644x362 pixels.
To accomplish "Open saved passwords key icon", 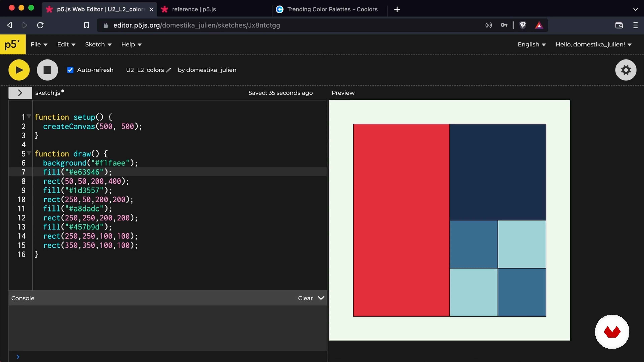I will click(504, 25).
